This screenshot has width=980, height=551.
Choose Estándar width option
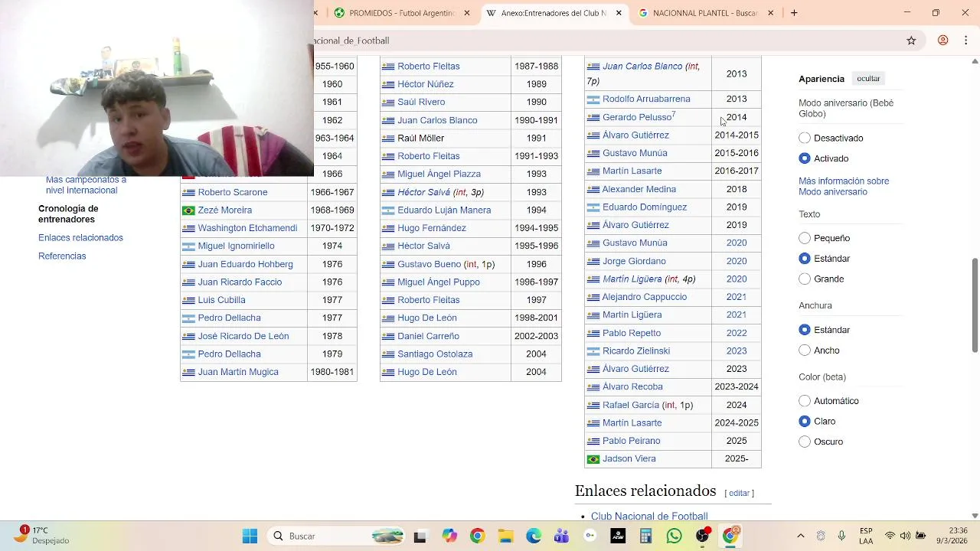[x=805, y=330]
